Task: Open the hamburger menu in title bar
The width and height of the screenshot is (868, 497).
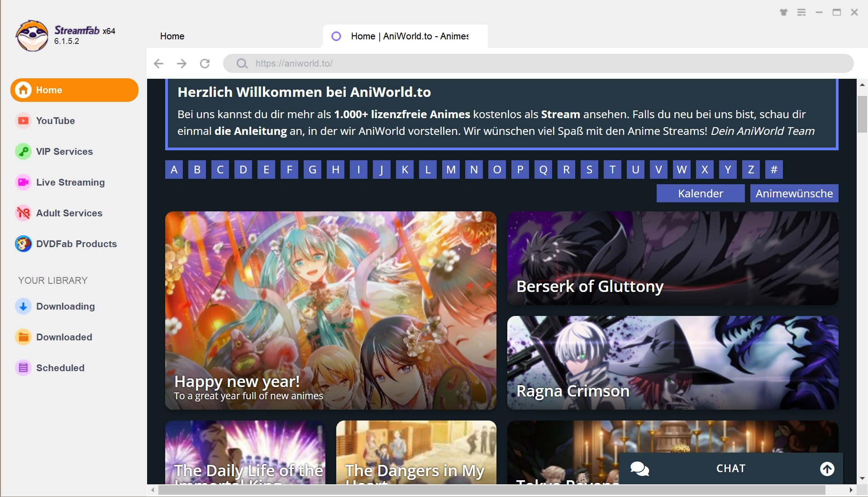Action: (x=801, y=12)
